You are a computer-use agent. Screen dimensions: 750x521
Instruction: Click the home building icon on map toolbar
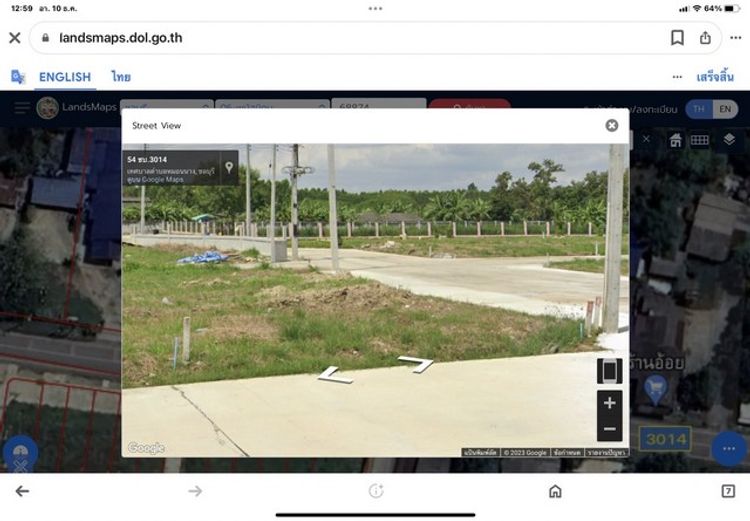675,140
